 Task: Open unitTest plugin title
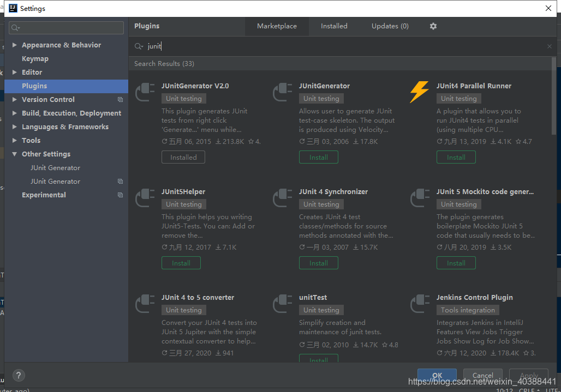313,297
